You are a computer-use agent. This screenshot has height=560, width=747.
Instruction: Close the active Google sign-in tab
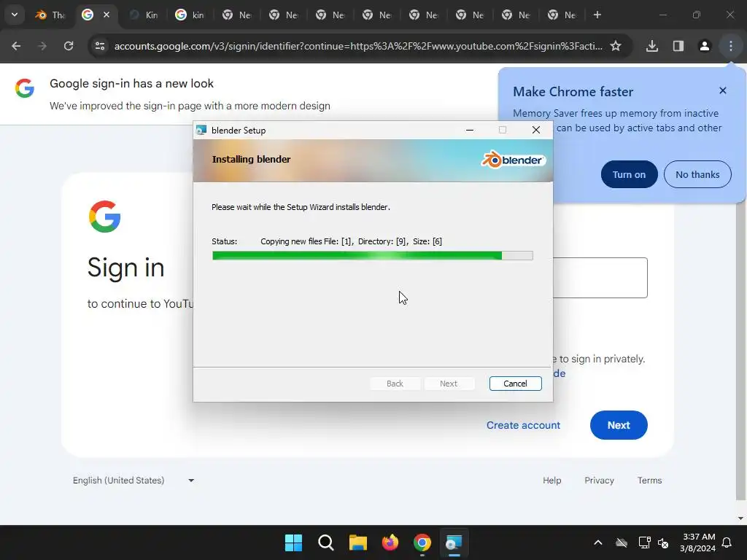[107, 15]
